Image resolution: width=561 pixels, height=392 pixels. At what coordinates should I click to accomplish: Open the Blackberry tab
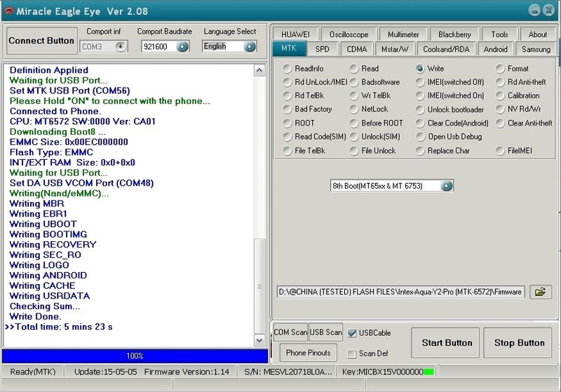[454, 34]
